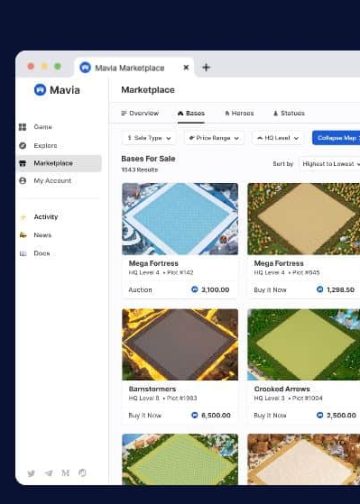
Task: Click the Sort by label
Action: [x=283, y=164]
